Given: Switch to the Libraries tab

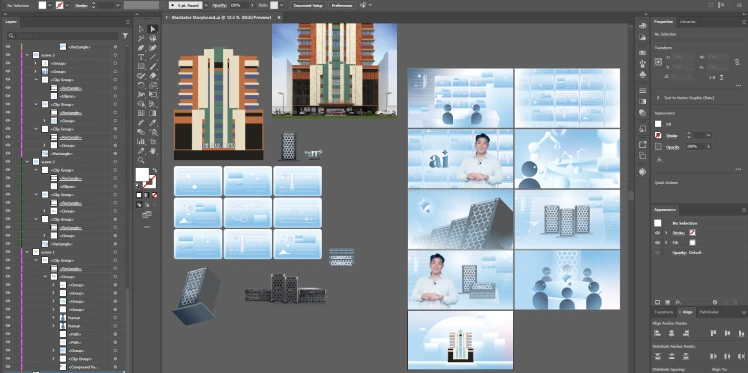Looking at the screenshot, I should [x=687, y=21].
